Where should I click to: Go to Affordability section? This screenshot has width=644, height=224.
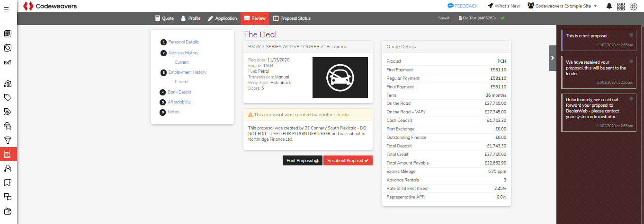point(179,102)
